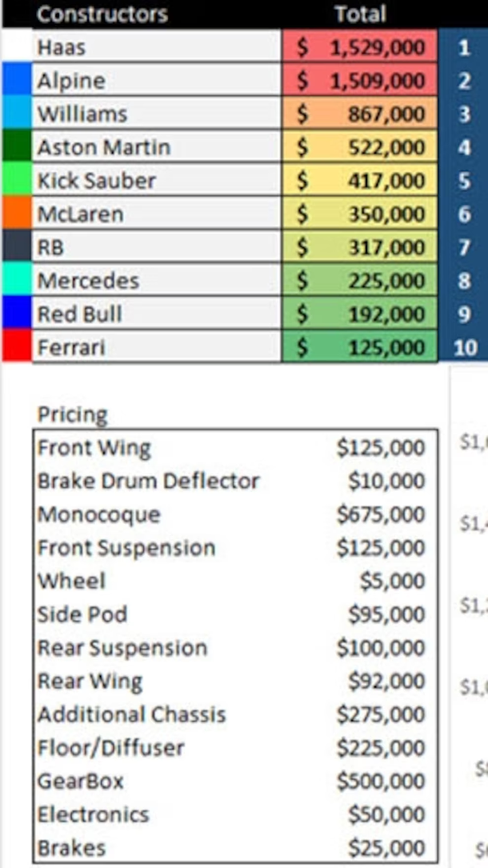Select the Kick Sauber name cell
488x868 pixels.
157,181
